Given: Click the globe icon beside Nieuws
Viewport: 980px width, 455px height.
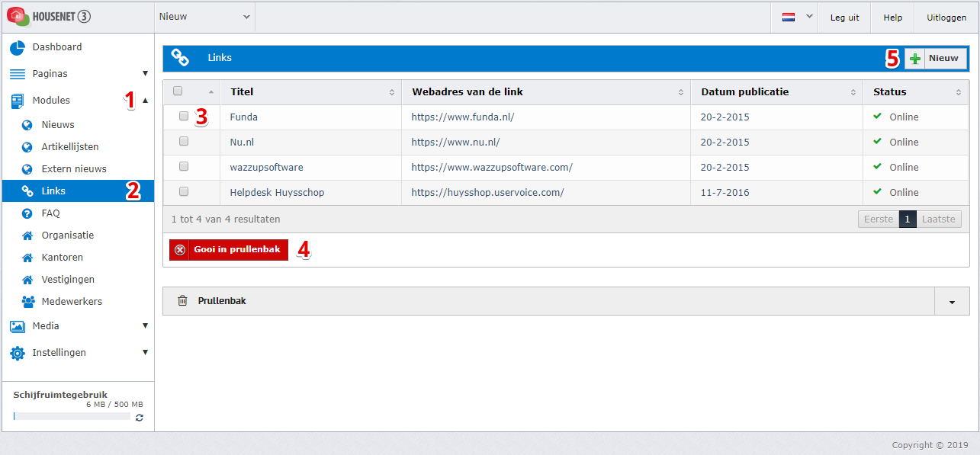Looking at the screenshot, I should (27, 125).
